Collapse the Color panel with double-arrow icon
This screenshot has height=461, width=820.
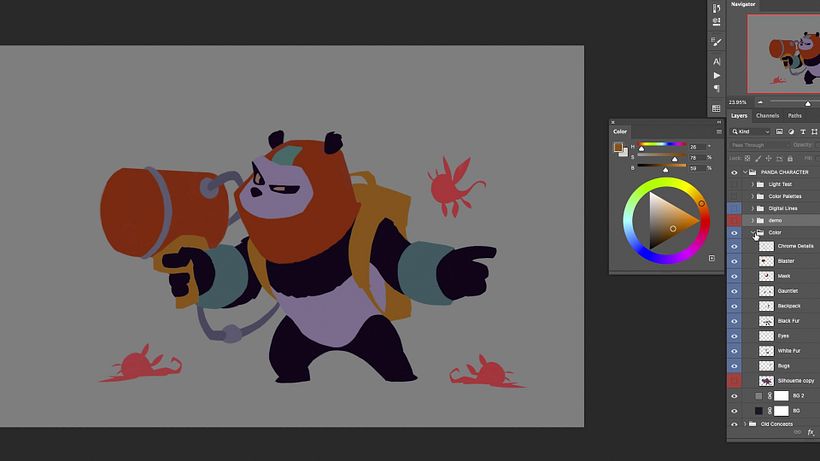pyautogui.click(x=719, y=122)
